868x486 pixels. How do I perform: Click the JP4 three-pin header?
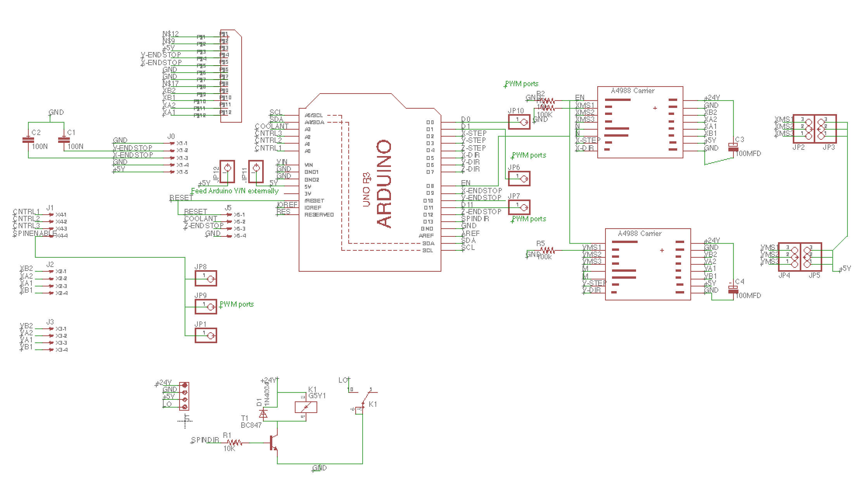coord(790,257)
